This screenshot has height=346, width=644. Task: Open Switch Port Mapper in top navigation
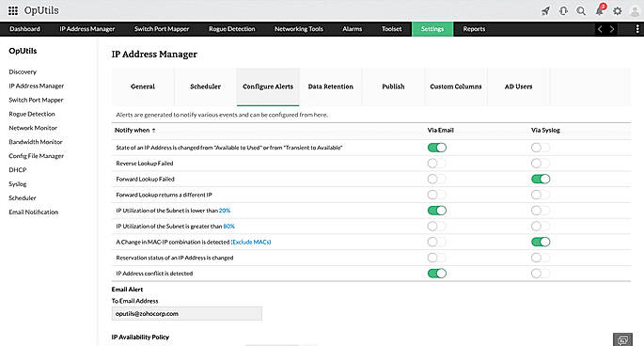tap(162, 29)
